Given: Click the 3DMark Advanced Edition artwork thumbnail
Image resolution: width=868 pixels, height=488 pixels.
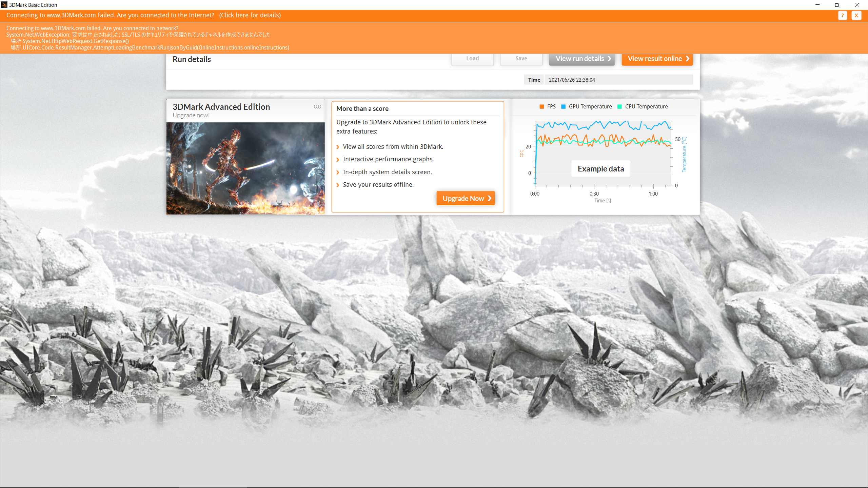Looking at the screenshot, I should point(245,168).
